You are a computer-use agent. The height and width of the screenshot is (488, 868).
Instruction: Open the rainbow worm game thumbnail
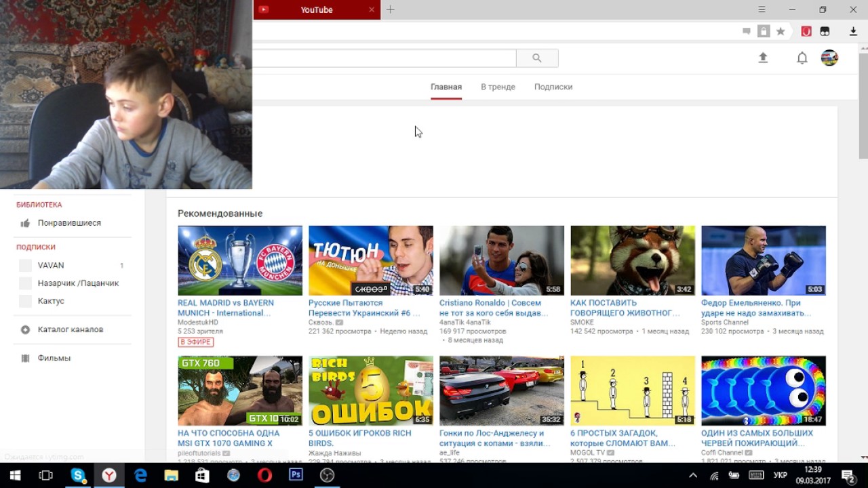click(764, 391)
